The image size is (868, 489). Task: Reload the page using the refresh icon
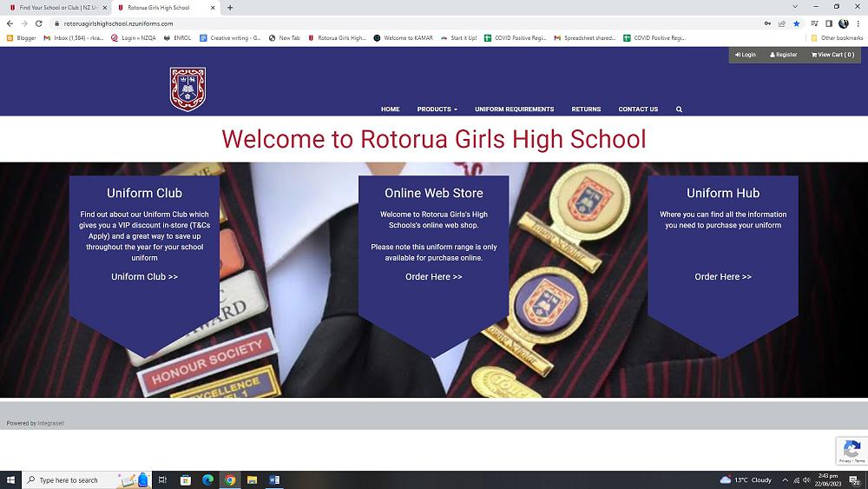[x=37, y=23]
